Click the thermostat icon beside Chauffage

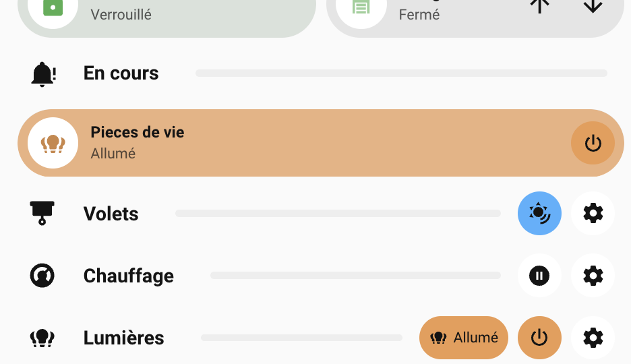click(x=42, y=276)
